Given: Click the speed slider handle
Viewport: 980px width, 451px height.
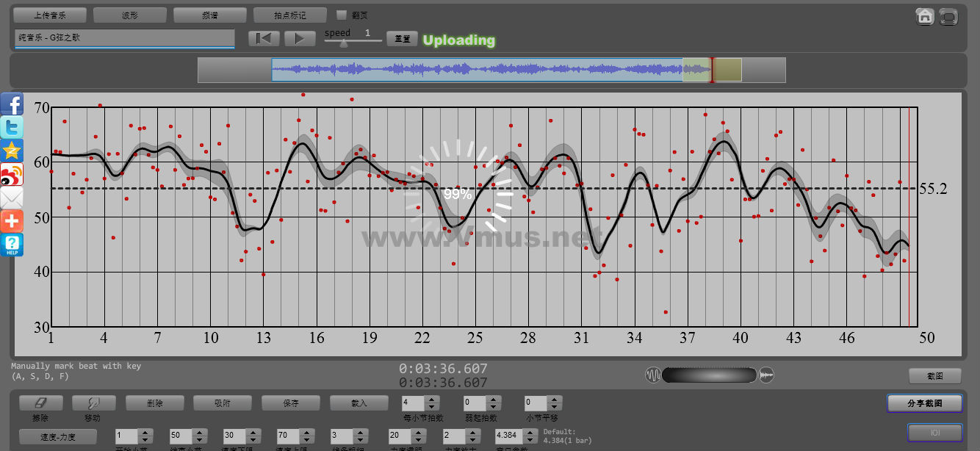Looking at the screenshot, I should coord(343,43).
